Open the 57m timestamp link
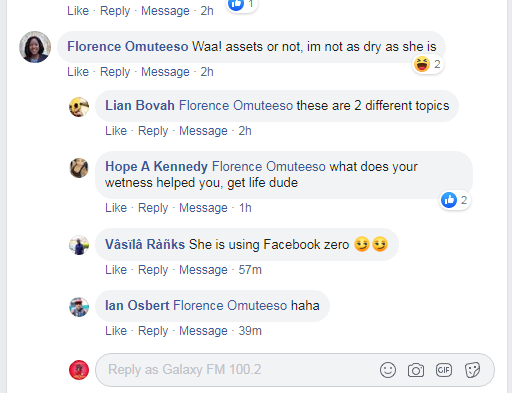Screen dimensions: 512x393 tap(250, 270)
